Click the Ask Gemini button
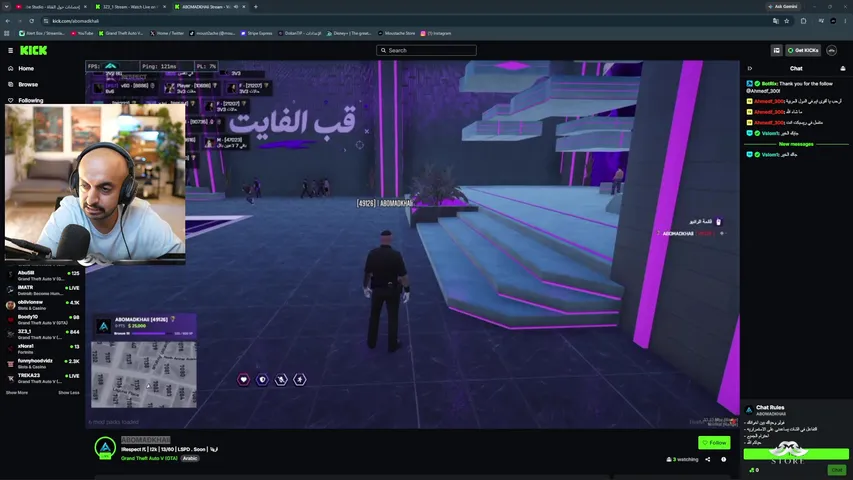 [783, 7]
